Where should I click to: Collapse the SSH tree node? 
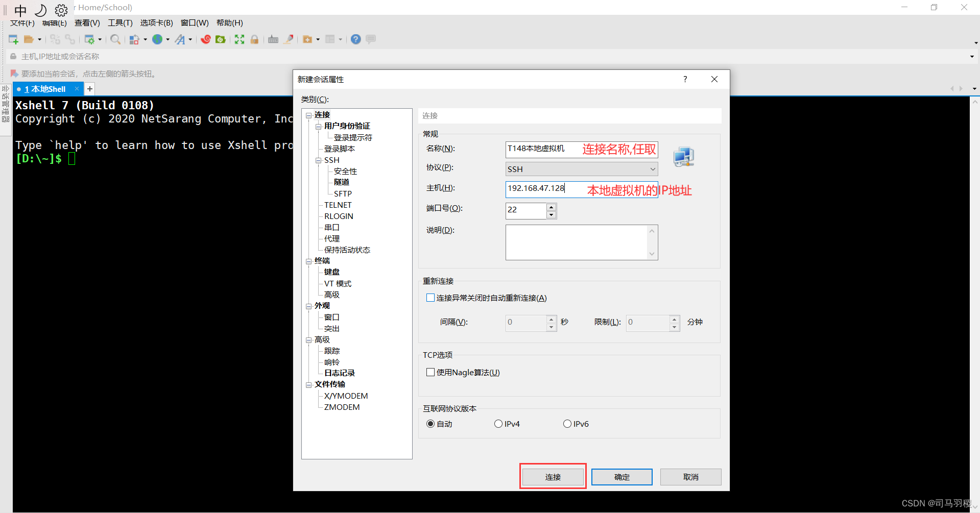[x=319, y=160]
